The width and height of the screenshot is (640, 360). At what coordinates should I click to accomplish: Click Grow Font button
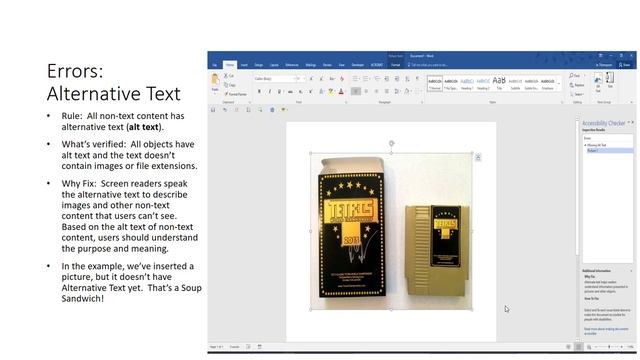coord(311,79)
